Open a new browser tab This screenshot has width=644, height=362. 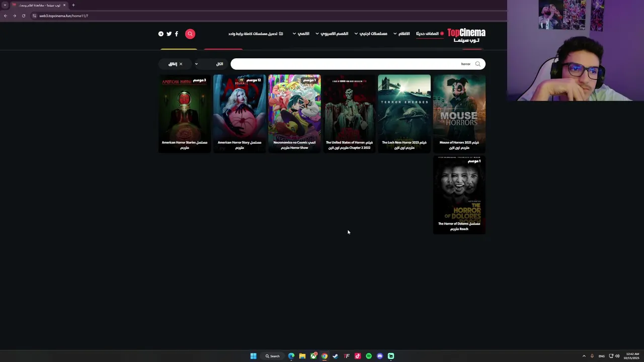(x=73, y=5)
